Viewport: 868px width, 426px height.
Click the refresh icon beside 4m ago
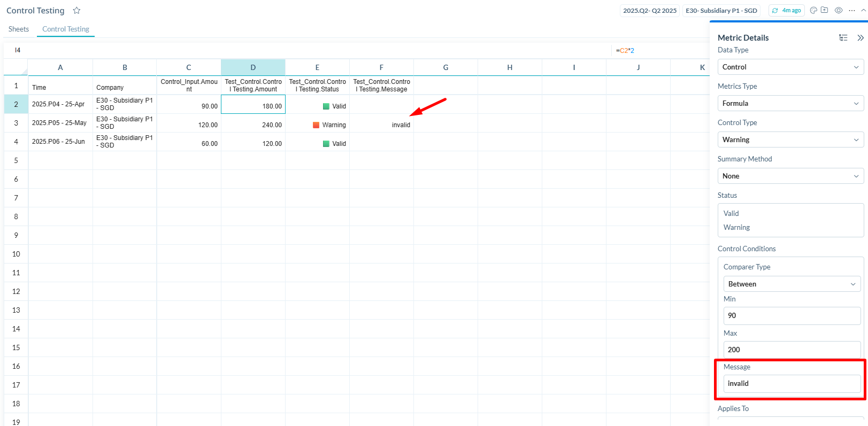coord(775,11)
